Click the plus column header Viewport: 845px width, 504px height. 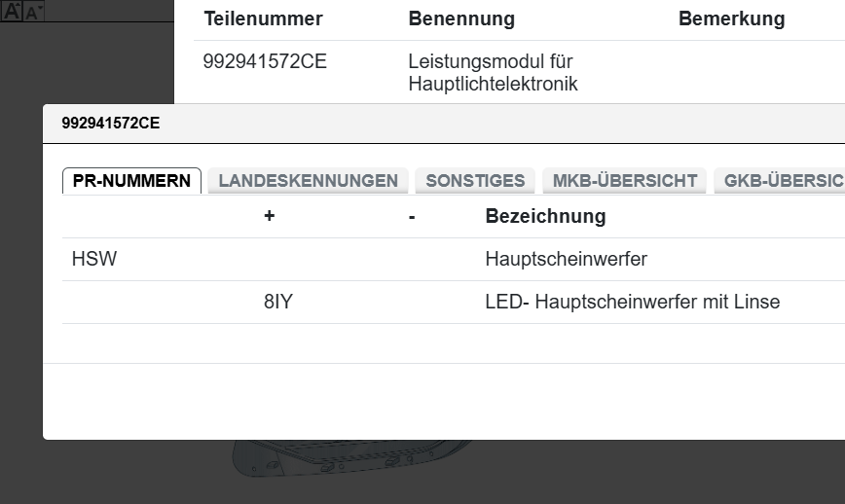click(x=269, y=216)
